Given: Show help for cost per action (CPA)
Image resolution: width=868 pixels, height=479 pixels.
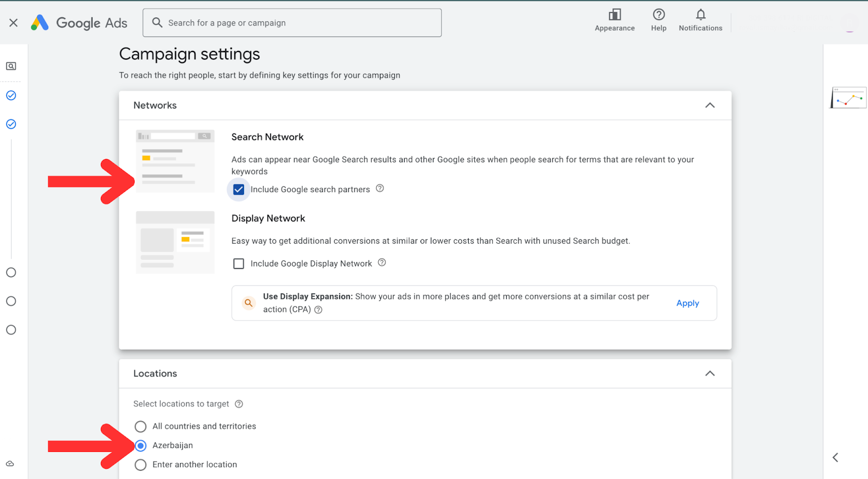Looking at the screenshot, I should (x=318, y=310).
